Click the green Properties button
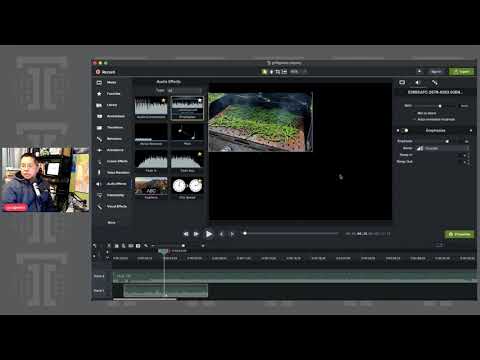 tap(459, 234)
